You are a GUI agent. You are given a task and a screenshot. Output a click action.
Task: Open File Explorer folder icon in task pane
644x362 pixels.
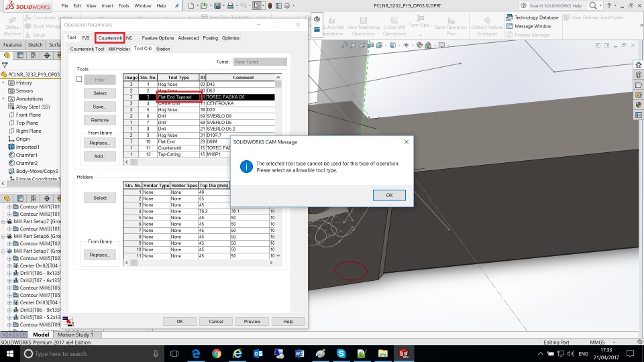point(638,85)
